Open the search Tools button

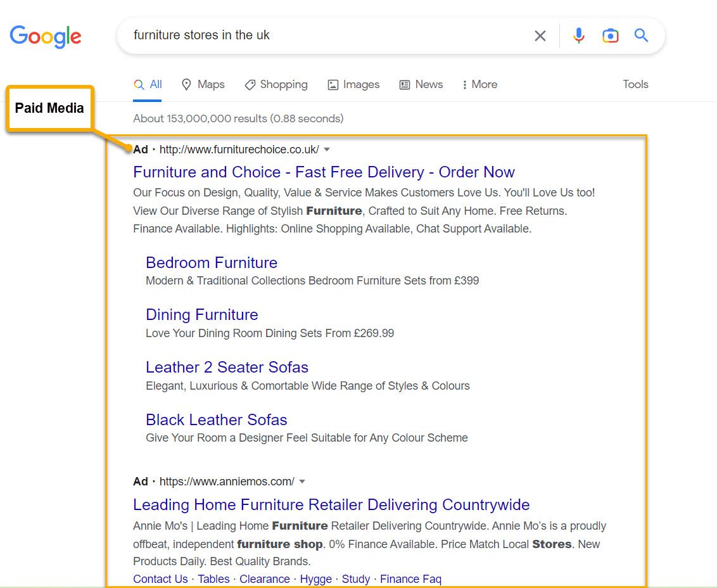point(635,84)
